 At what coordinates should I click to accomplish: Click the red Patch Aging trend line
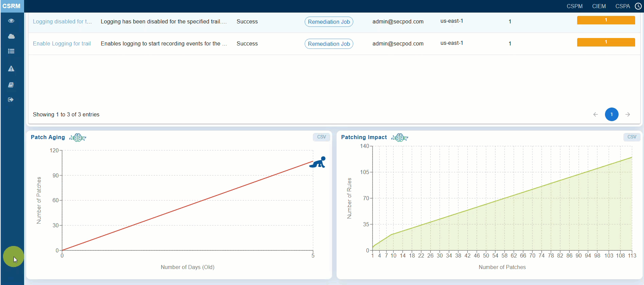tap(188, 206)
